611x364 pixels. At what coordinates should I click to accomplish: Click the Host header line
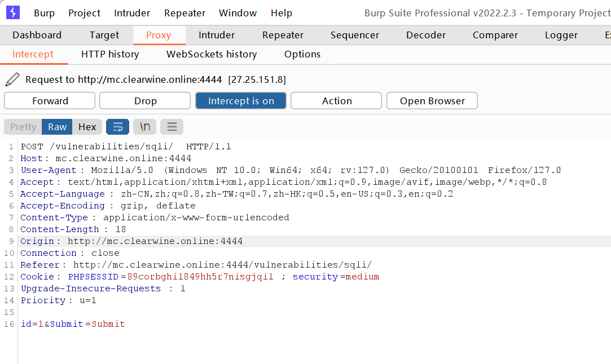pos(106,158)
